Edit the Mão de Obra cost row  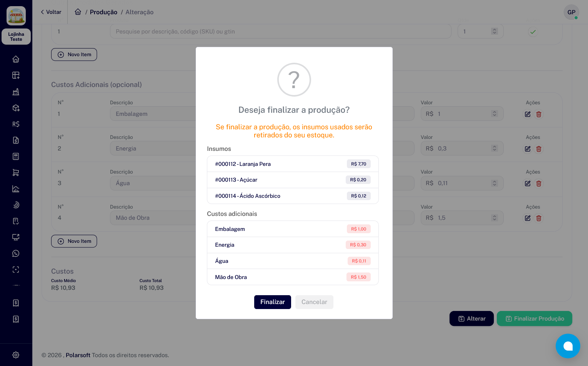(528, 218)
